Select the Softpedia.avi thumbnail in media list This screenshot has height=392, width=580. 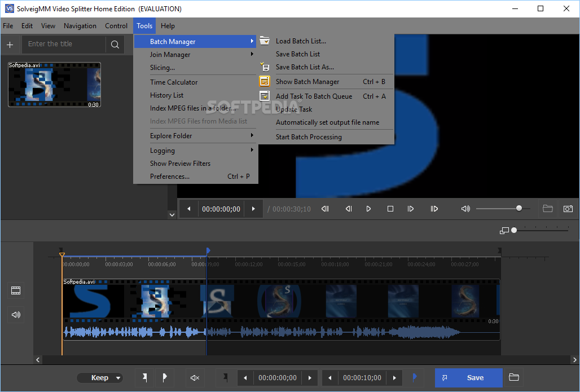pyautogui.click(x=54, y=85)
